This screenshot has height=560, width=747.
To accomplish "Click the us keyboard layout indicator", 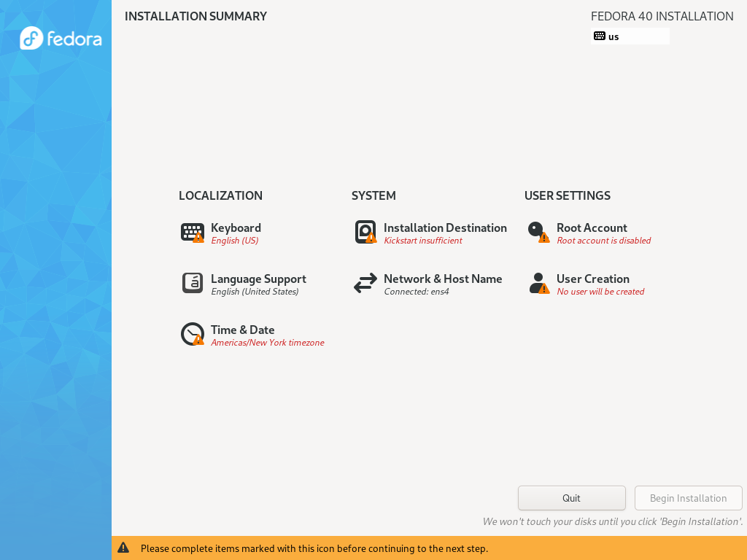I will [x=630, y=36].
